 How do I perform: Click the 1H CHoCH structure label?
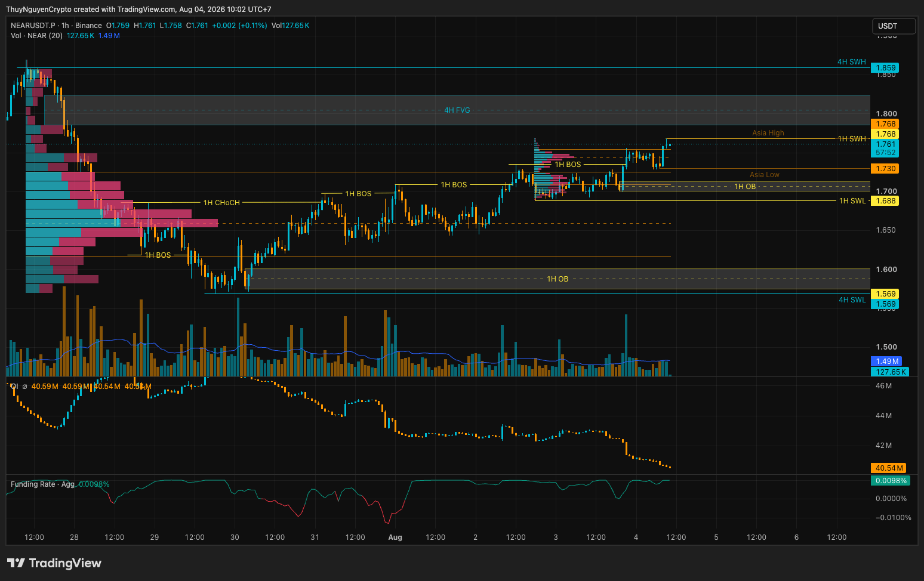click(221, 203)
